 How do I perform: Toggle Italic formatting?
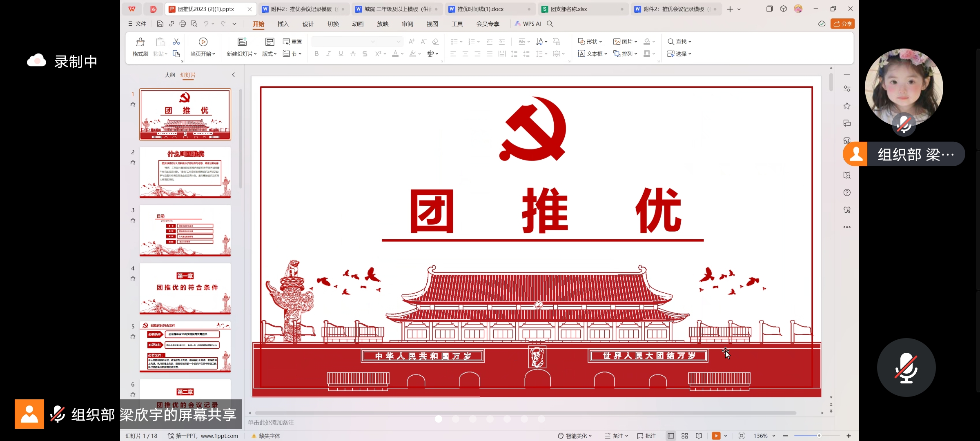tap(329, 53)
